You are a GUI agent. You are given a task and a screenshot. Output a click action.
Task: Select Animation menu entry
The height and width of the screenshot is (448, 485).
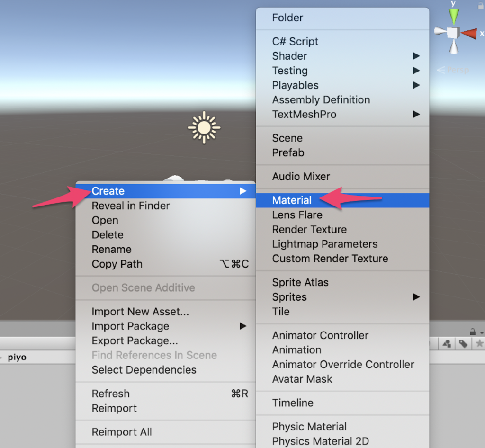pyautogui.click(x=342, y=349)
